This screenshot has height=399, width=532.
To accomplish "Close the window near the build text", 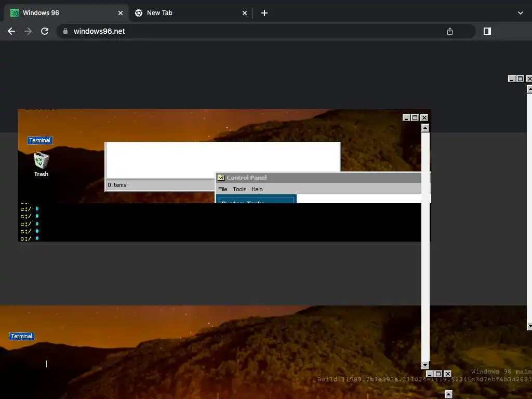I will (x=447, y=374).
